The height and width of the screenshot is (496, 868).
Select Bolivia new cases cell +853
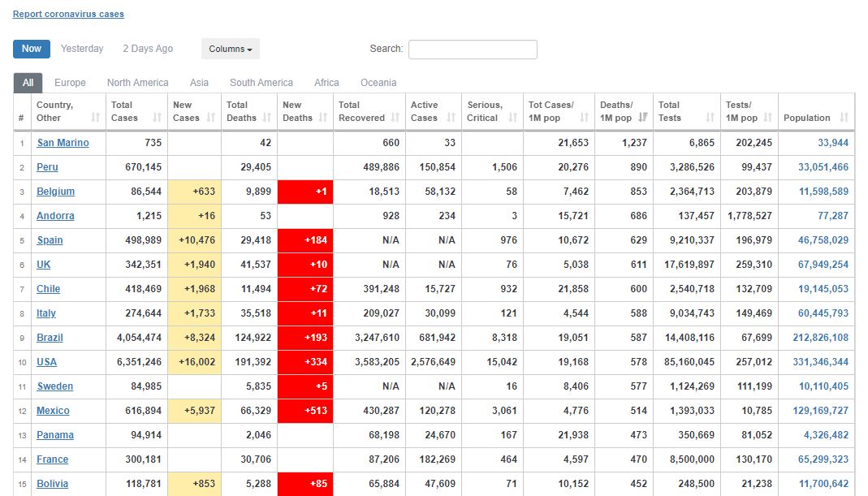(194, 483)
